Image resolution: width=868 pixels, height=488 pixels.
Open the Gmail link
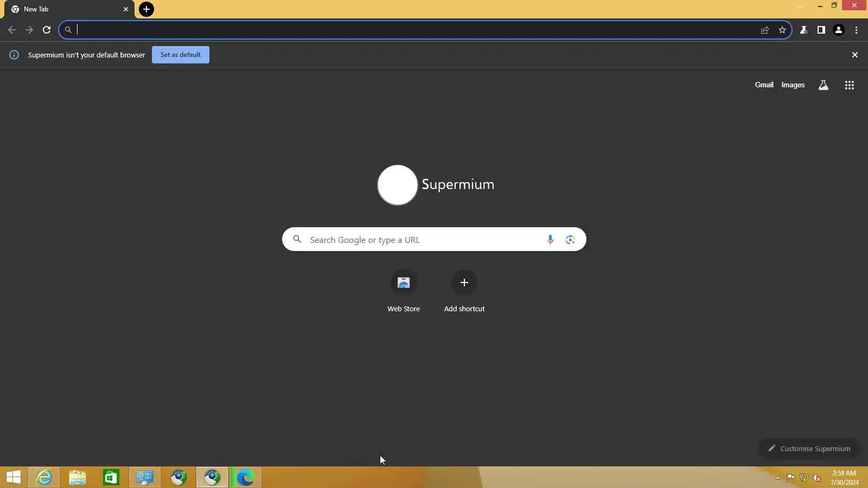[x=764, y=85]
